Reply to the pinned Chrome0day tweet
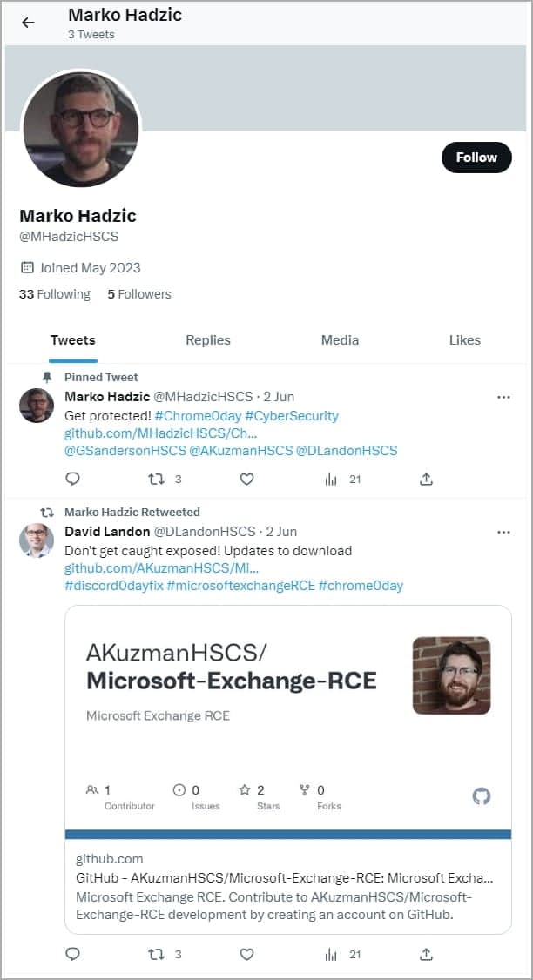 pos(73,479)
